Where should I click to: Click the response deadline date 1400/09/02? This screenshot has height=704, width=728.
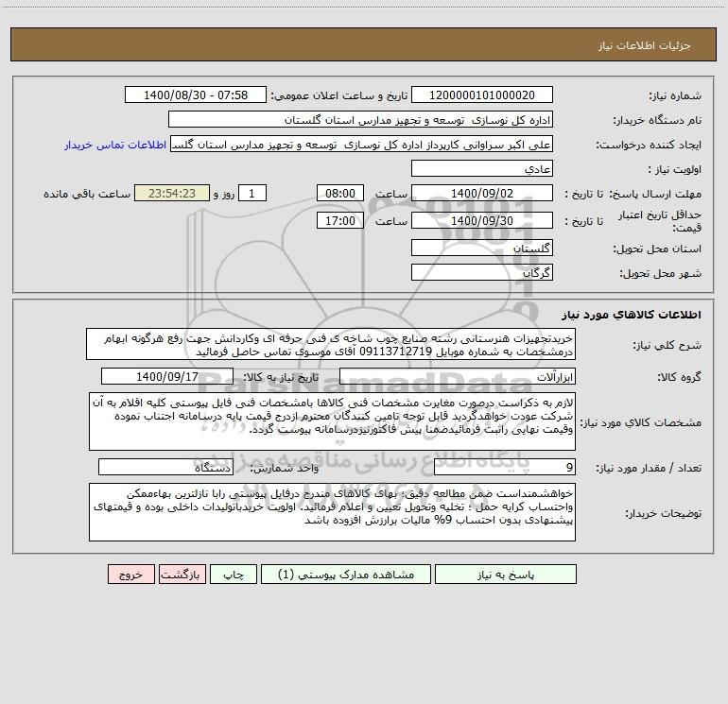[482, 193]
